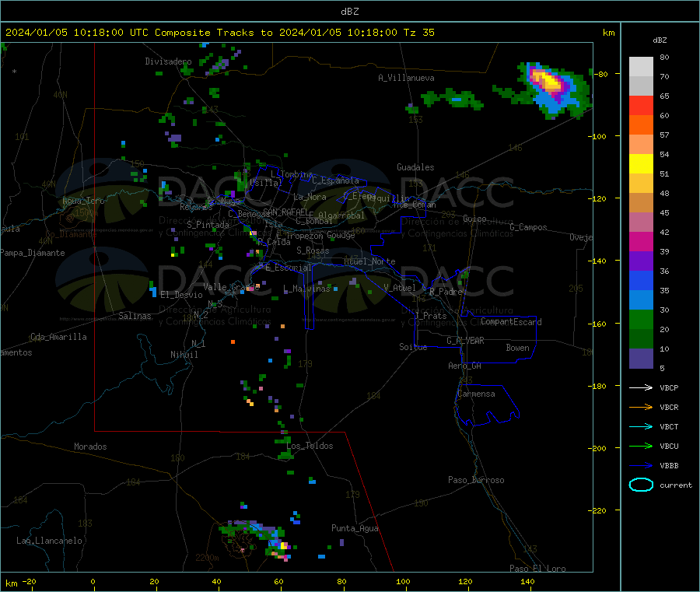The image size is (700, 592).
Task: Pick the magenta 39 dBZ legend swatch
Action: point(641,241)
